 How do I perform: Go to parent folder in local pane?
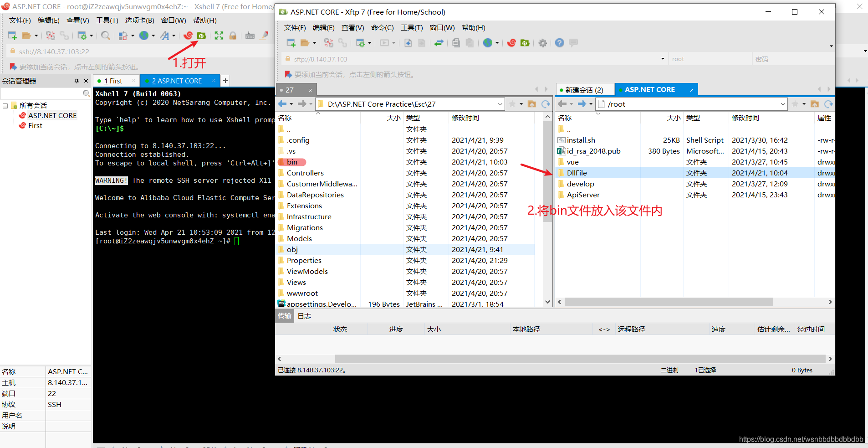(x=532, y=104)
